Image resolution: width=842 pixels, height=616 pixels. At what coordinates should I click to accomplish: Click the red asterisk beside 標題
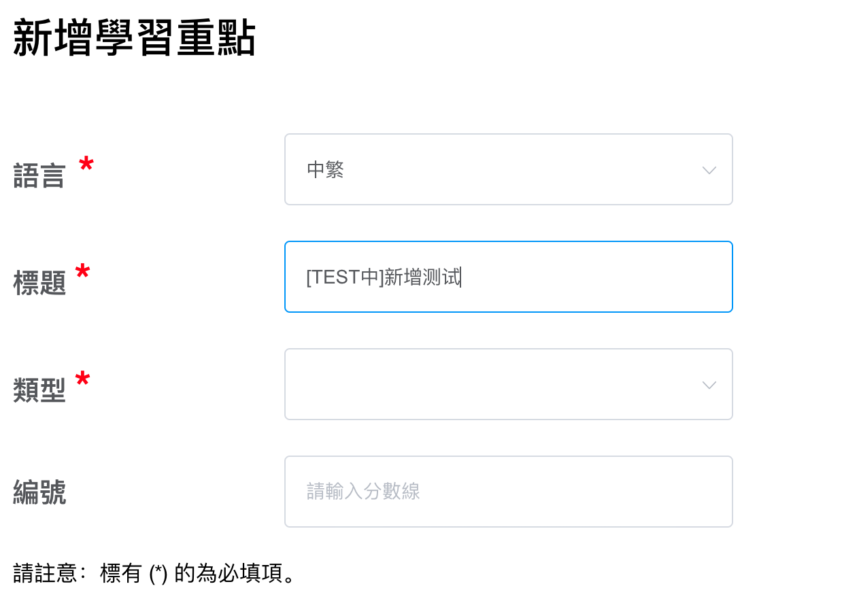[x=82, y=271]
